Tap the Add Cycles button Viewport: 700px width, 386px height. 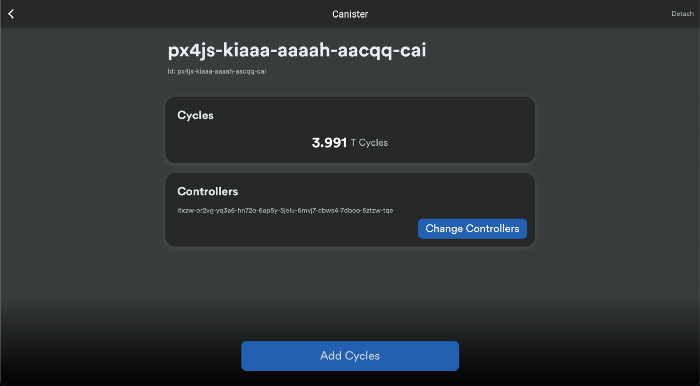tap(350, 356)
